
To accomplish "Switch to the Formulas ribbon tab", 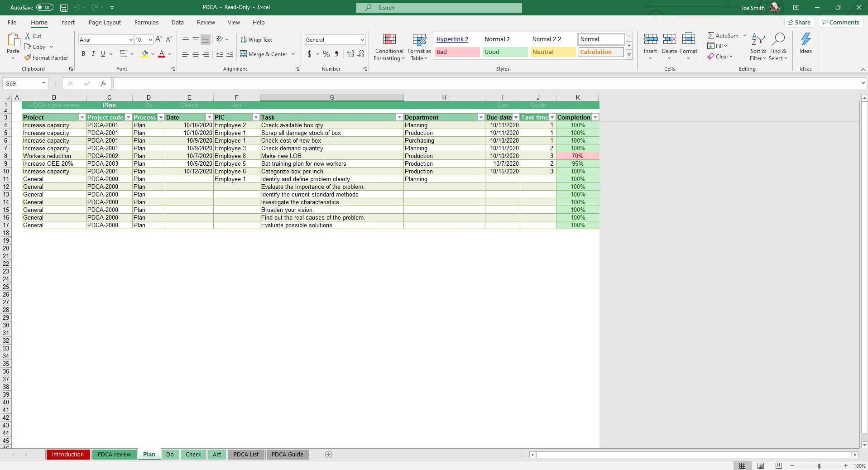I will pos(146,23).
